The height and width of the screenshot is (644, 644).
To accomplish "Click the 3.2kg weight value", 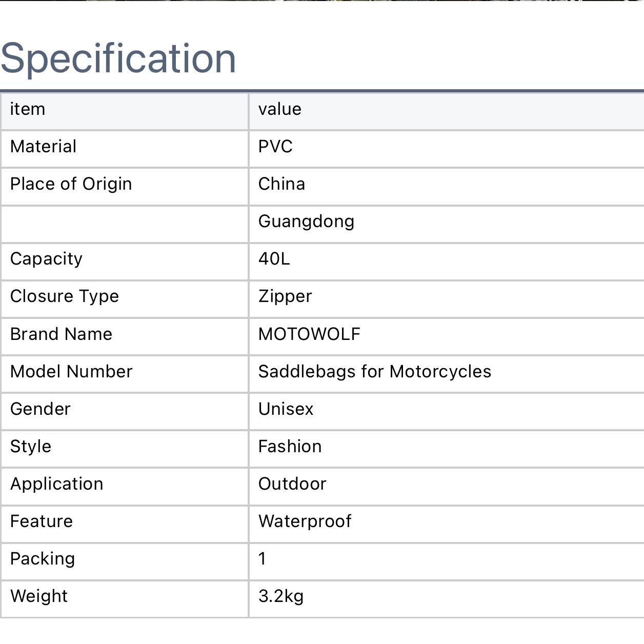I will pos(281,596).
